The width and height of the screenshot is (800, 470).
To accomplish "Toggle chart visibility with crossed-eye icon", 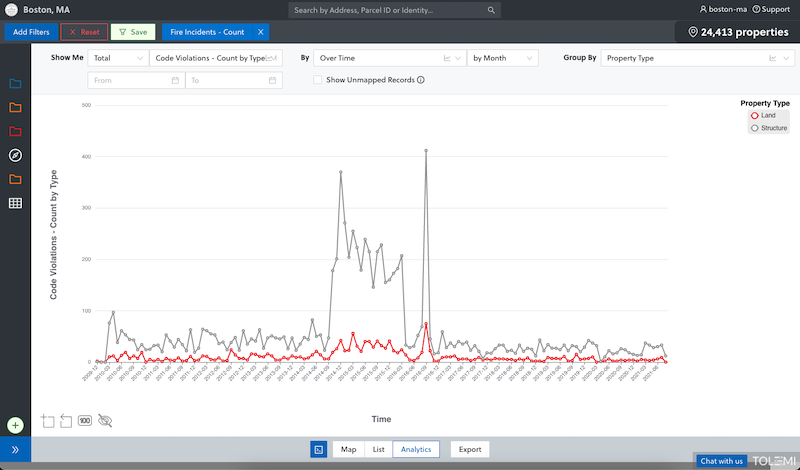I will pos(106,421).
